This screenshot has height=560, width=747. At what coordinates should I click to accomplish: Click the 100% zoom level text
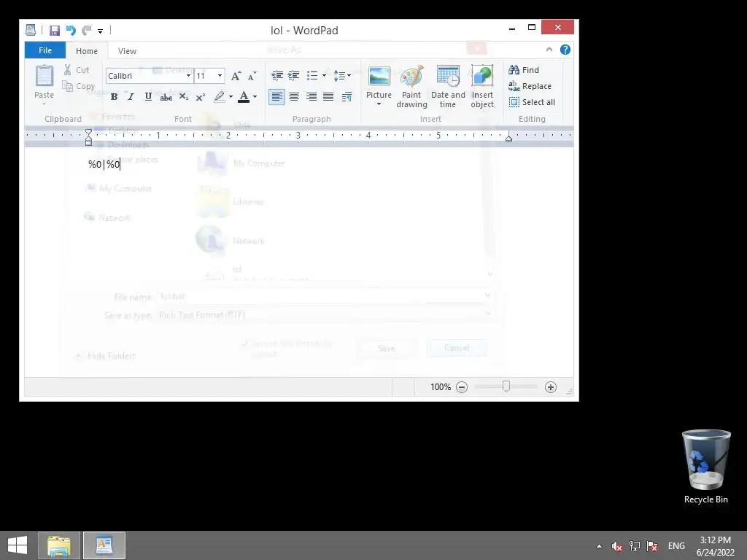point(441,387)
